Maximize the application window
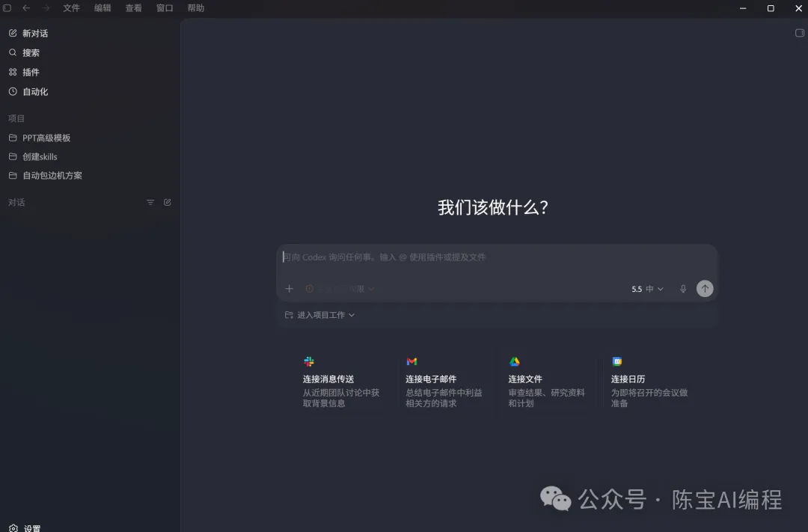Image resolution: width=808 pixels, height=532 pixels. pyautogui.click(x=771, y=8)
